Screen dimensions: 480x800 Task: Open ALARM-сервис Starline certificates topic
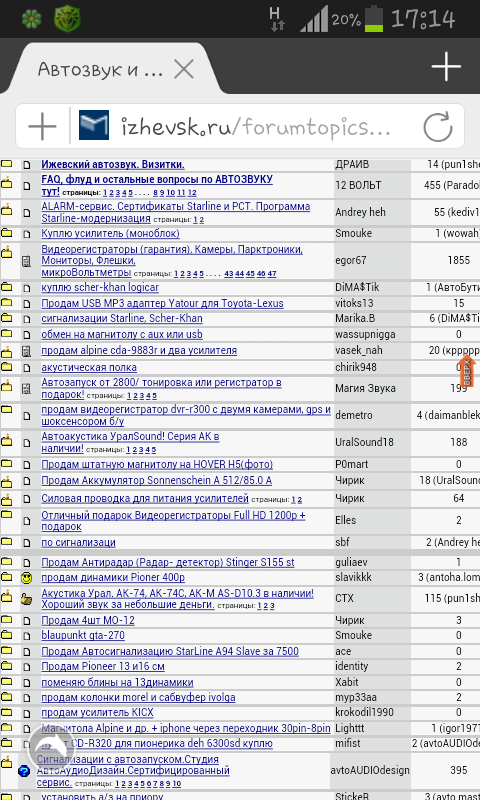tap(175, 212)
